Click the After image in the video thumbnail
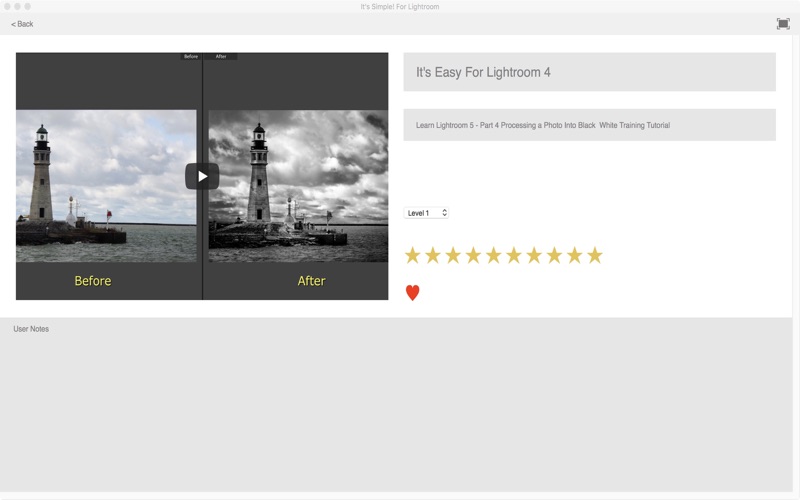 click(x=298, y=186)
